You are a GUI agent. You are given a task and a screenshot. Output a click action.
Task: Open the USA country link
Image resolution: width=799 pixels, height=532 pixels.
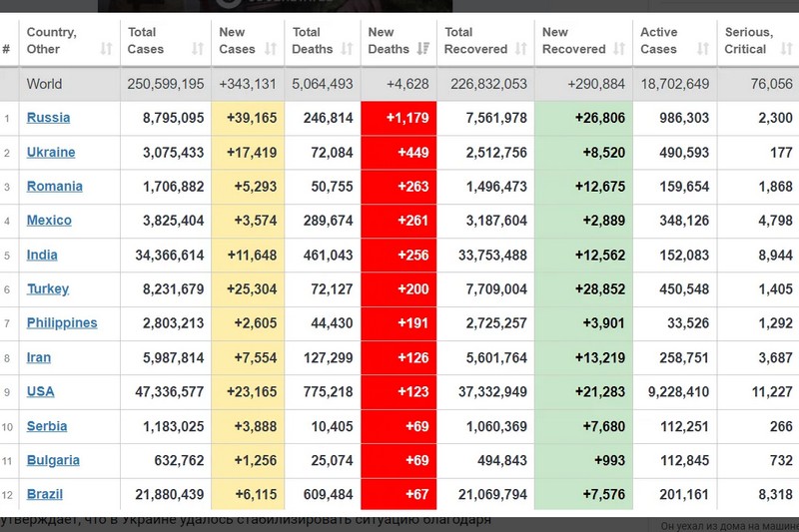coord(40,392)
